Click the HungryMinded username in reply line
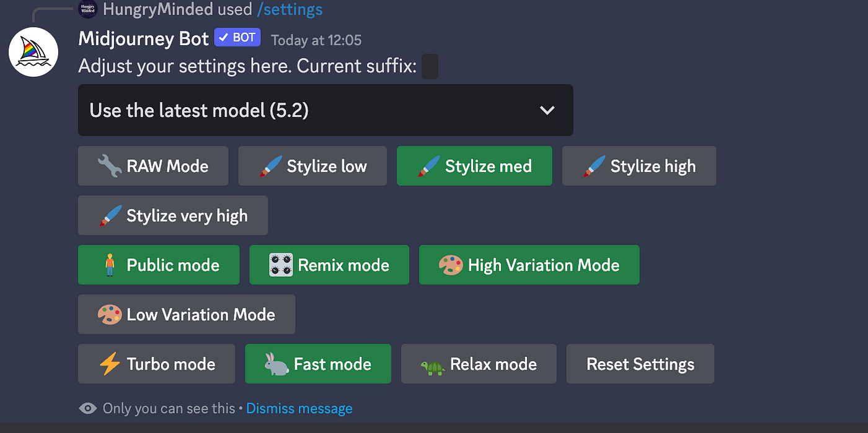Viewport: 868px width, 433px height. tap(157, 9)
